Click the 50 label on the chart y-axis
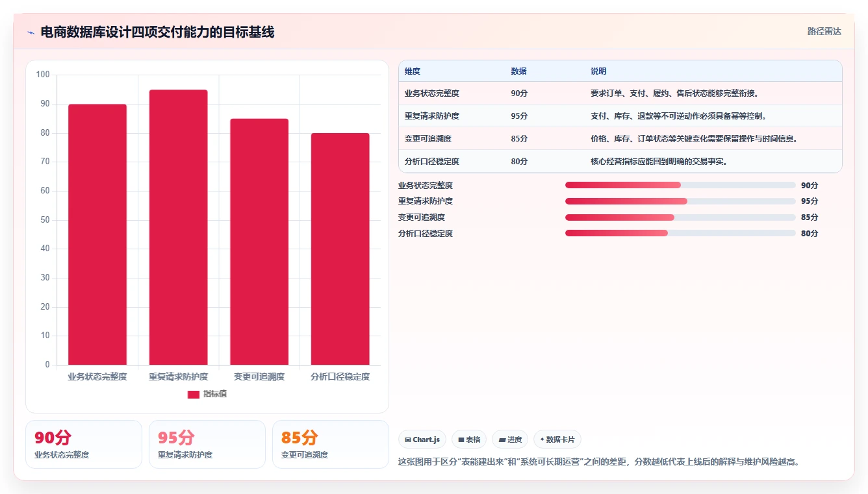This screenshot has height=494, width=868. [x=45, y=220]
